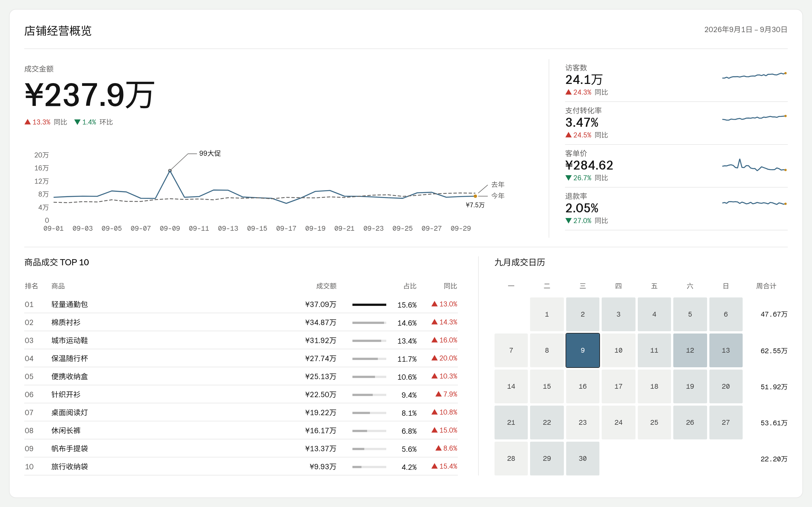Image resolution: width=812 pixels, height=507 pixels.
Task: Select day 21 in the calendar
Action: [x=511, y=422]
